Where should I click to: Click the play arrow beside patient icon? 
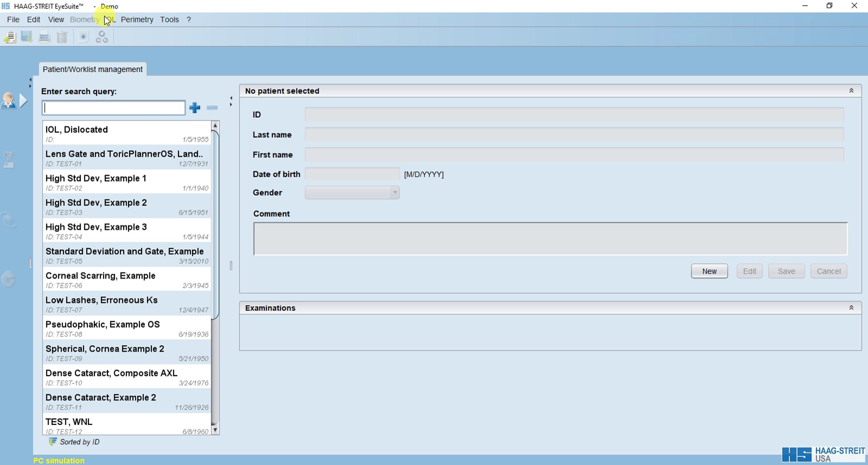24,100
